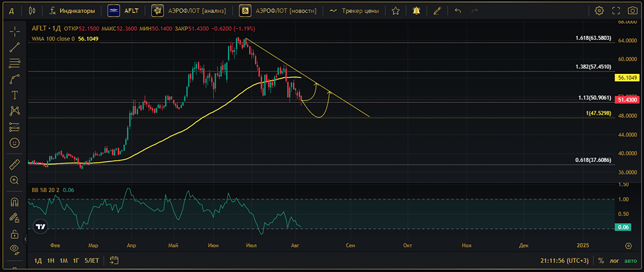Take a chart snapshot with camera icon
This screenshot has height=272, width=644.
click(632, 11)
